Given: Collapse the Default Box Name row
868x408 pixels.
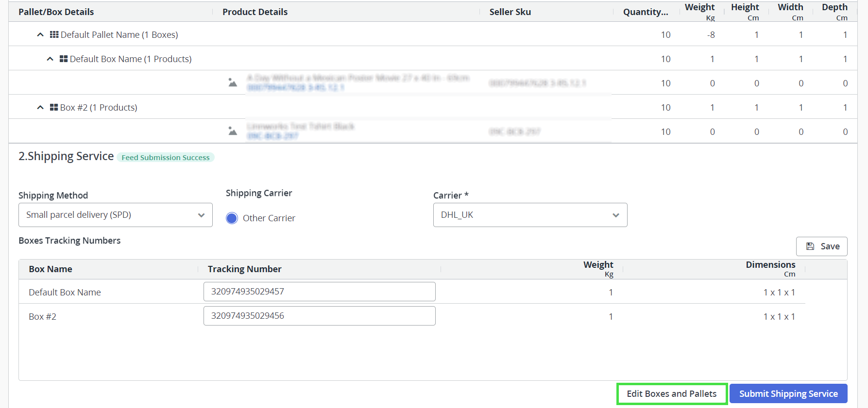Looking at the screenshot, I should 50,59.
